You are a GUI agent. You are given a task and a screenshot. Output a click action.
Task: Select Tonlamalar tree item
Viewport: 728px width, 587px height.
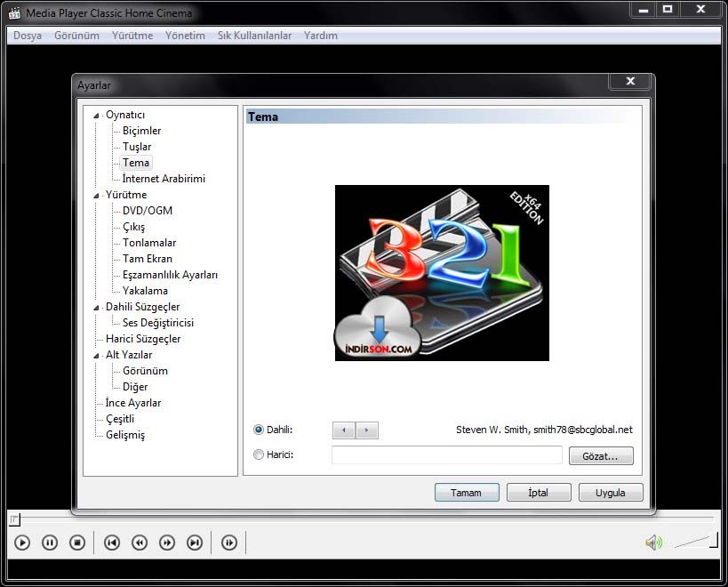pyautogui.click(x=149, y=243)
